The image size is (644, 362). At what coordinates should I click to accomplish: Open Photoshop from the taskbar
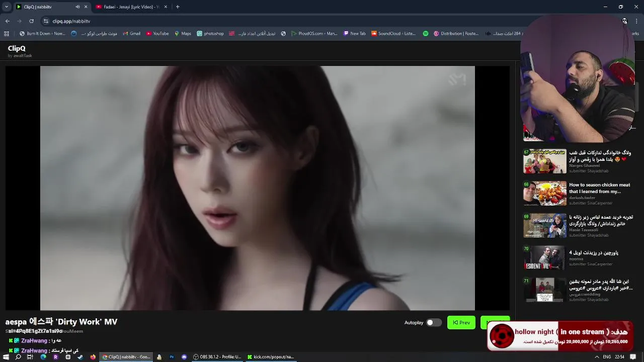coord(172,357)
